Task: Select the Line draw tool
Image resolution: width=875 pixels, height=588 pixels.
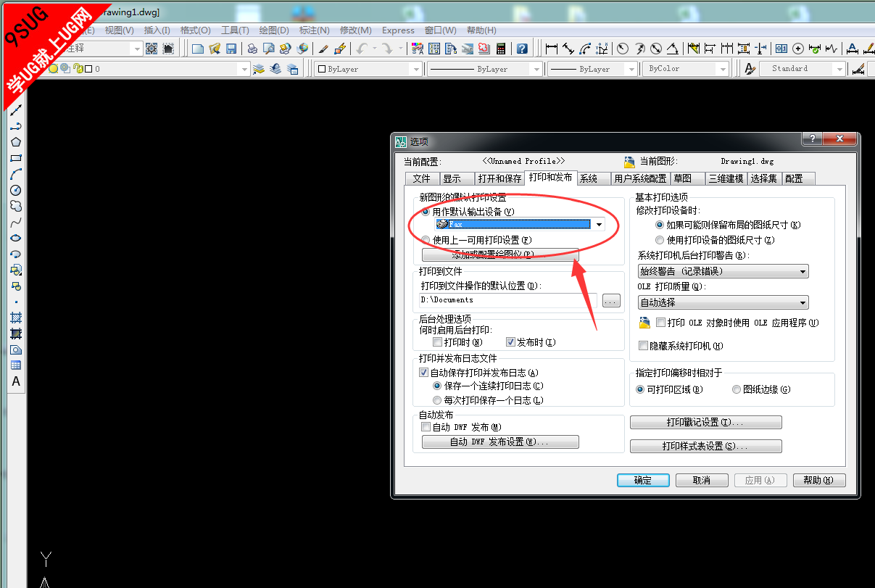Action: point(16,109)
